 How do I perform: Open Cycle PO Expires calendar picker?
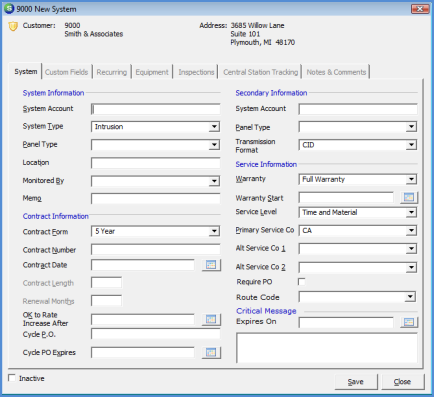pos(211,352)
